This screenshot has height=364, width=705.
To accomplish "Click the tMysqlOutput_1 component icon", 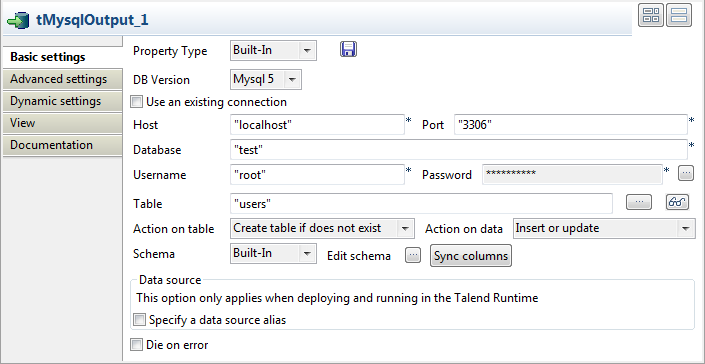I will (18, 21).
